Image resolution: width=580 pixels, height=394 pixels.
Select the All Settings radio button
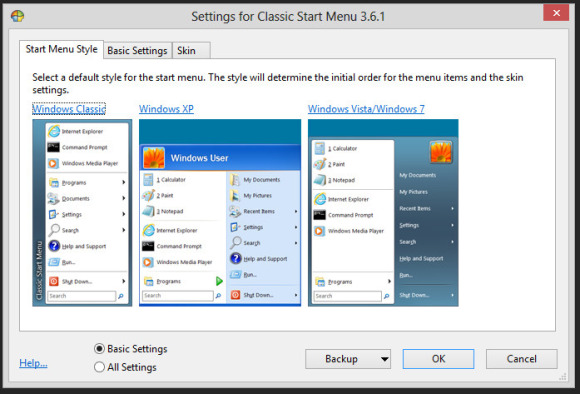pyautogui.click(x=99, y=367)
